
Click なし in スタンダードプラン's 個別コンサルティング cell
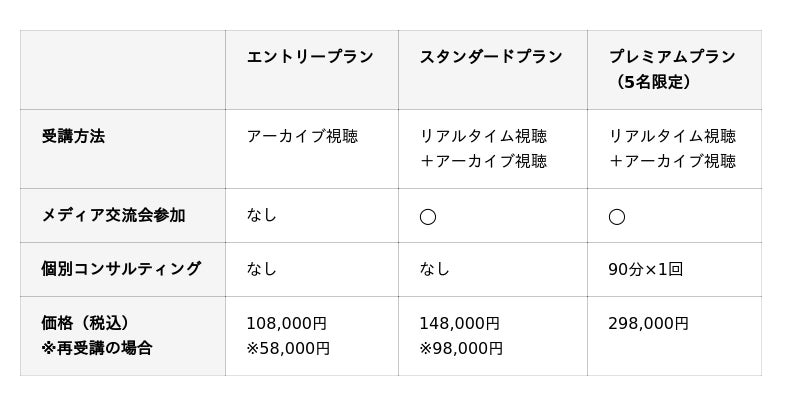point(435,269)
